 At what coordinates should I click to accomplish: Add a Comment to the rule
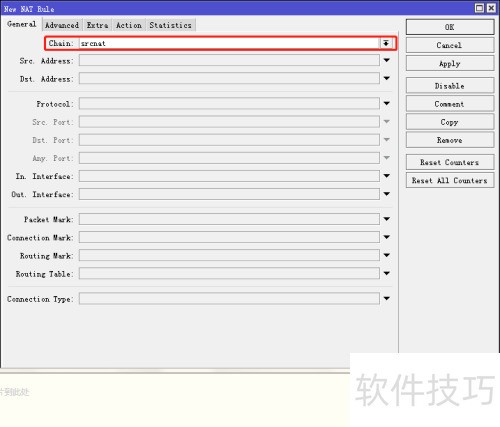pyautogui.click(x=450, y=104)
